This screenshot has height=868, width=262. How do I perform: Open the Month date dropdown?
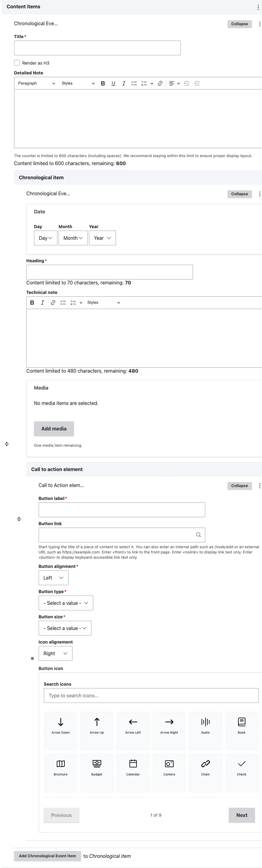[x=73, y=238]
